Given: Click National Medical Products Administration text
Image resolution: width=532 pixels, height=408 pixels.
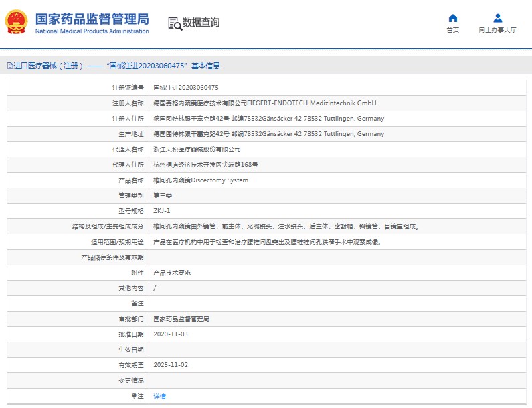Looking at the screenshot, I should [92, 31].
